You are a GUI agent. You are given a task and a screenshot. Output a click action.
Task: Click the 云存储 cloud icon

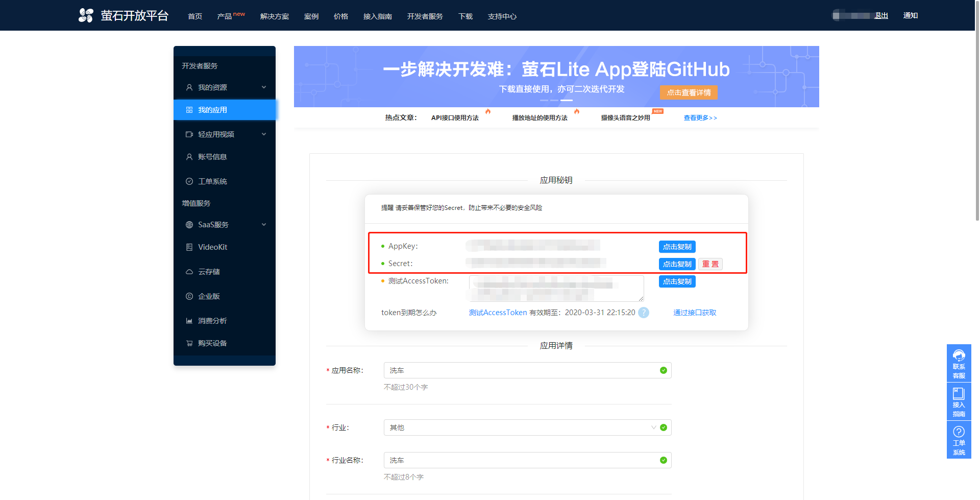coord(189,272)
